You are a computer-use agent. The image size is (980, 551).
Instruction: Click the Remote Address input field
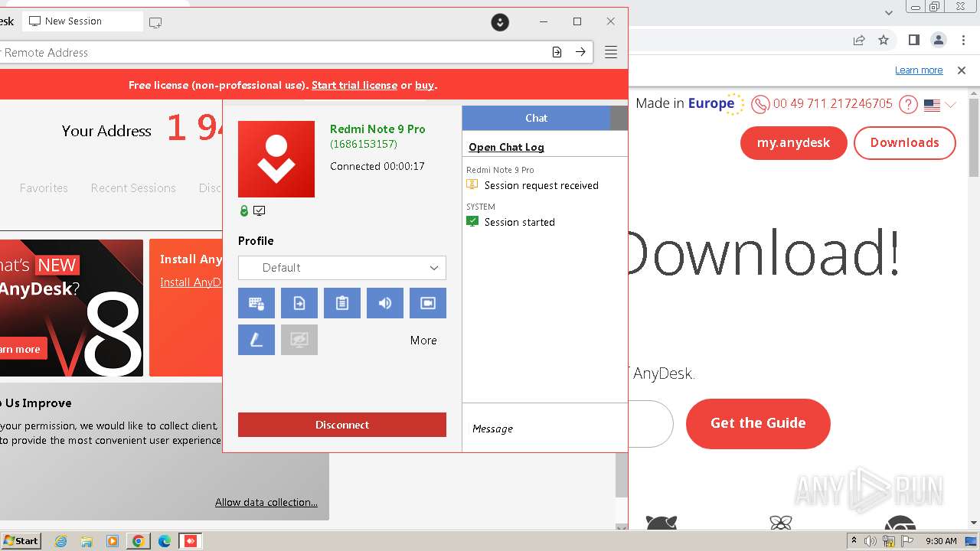pyautogui.click(x=272, y=53)
